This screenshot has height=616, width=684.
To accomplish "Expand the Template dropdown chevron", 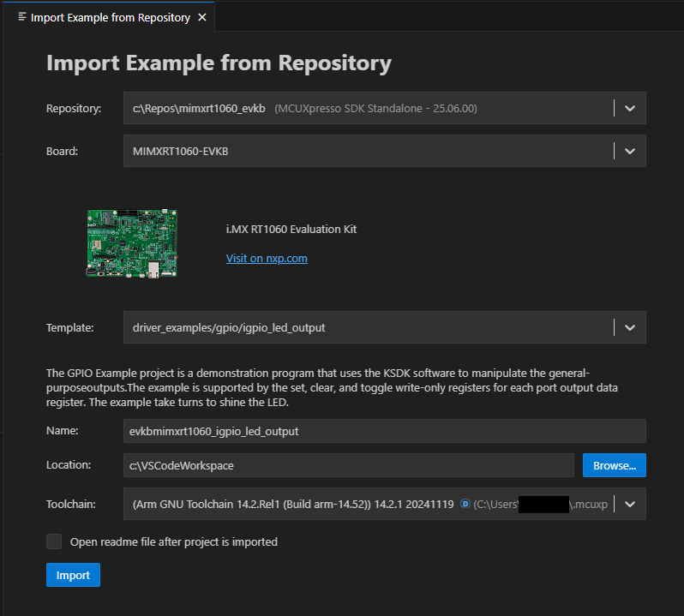I will pos(630,327).
